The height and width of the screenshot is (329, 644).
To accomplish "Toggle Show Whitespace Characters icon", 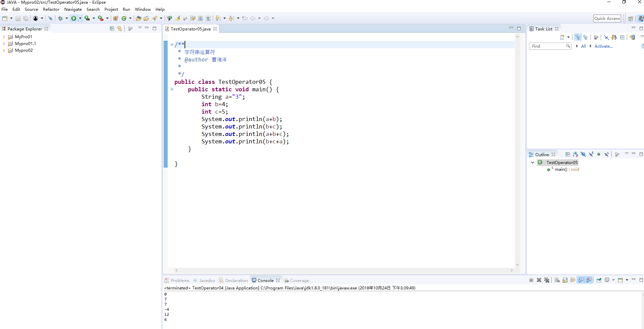I will point(208,18).
